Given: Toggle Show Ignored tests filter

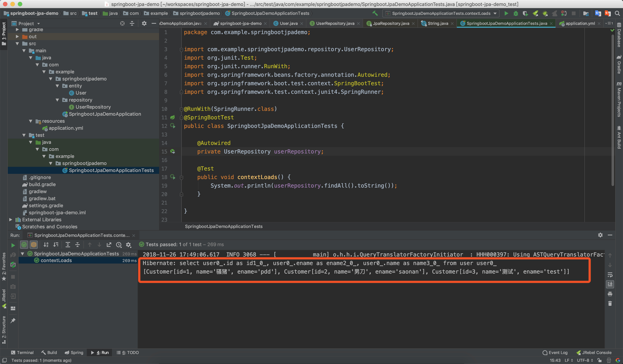Looking at the screenshot, I should tap(34, 245).
